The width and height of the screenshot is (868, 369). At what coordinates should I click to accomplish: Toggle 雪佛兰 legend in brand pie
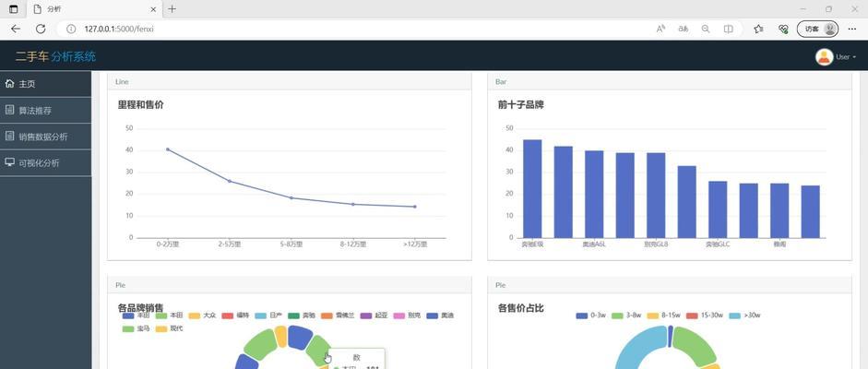tap(338, 315)
